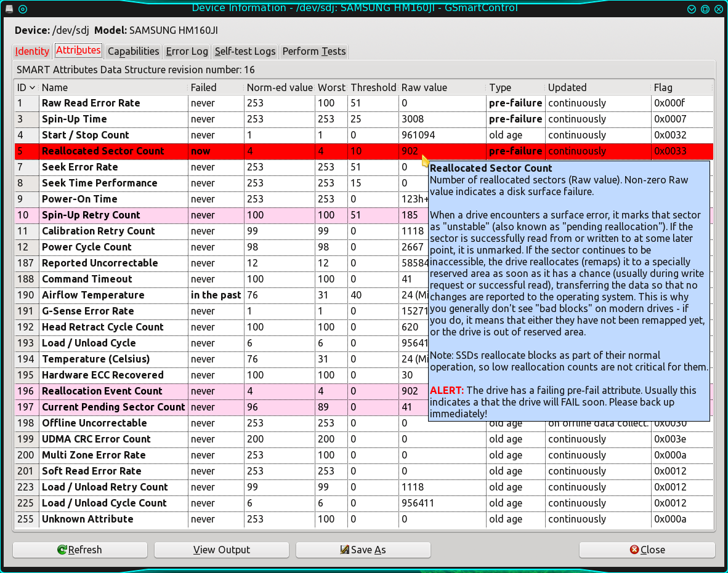Sort by the Type column header
The image size is (728, 573).
[516, 87]
